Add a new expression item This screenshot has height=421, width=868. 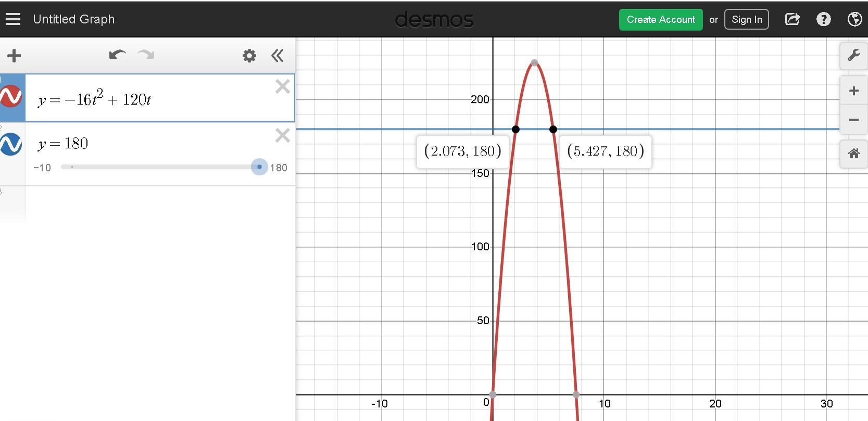point(14,56)
